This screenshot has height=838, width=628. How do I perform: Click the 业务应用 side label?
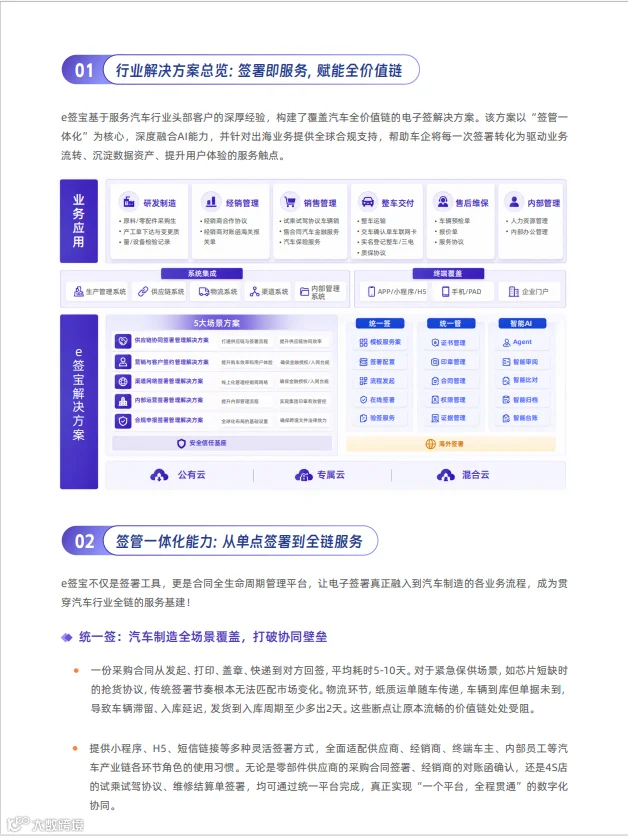tap(79, 221)
